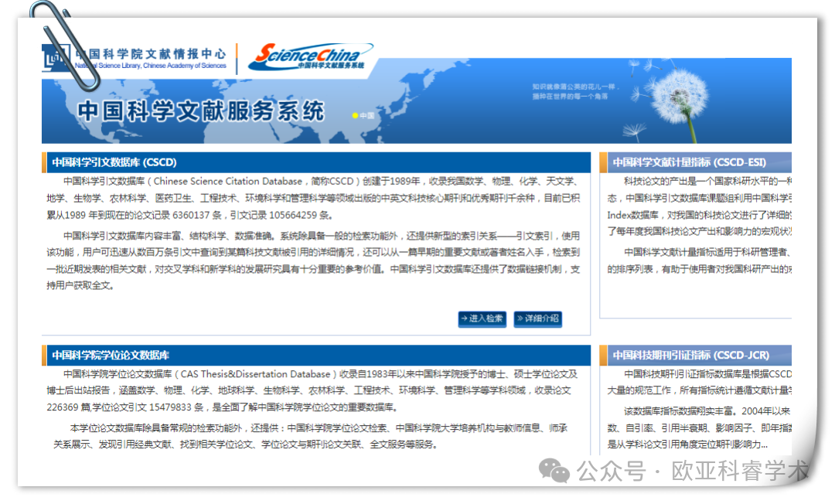
Task: Open the 中国科学引文数据库 (CSCD) section header
Action: (315, 162)
